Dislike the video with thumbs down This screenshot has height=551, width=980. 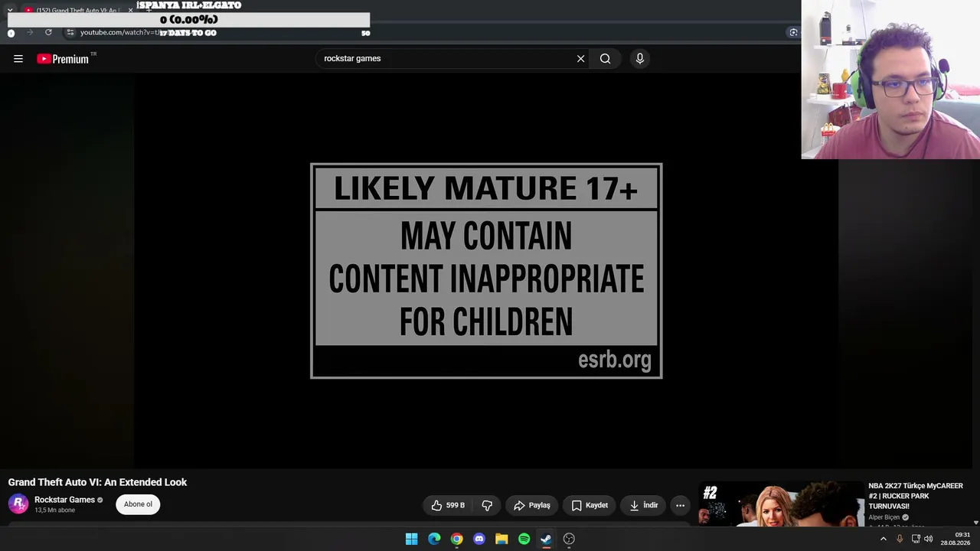[x=487, y=505]
